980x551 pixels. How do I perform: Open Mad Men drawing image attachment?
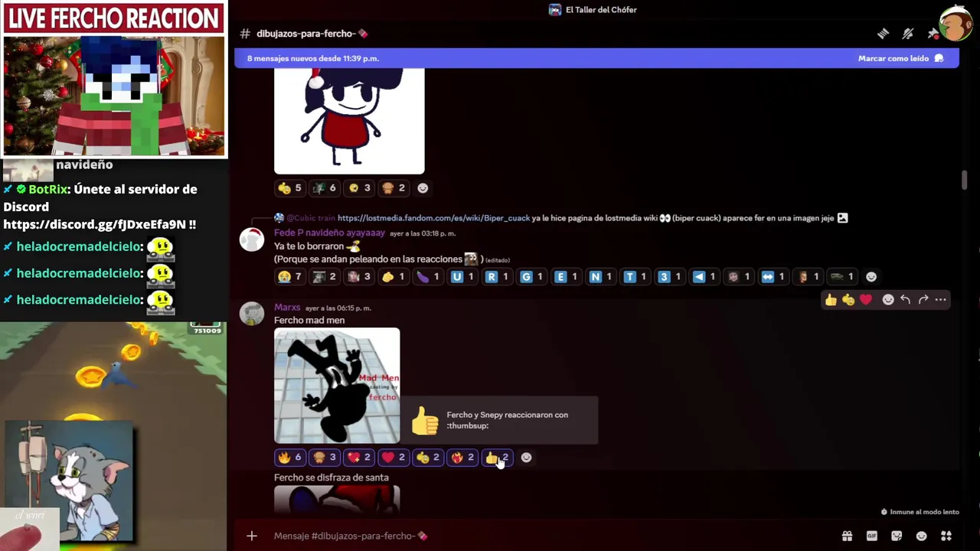click(337, 386)
